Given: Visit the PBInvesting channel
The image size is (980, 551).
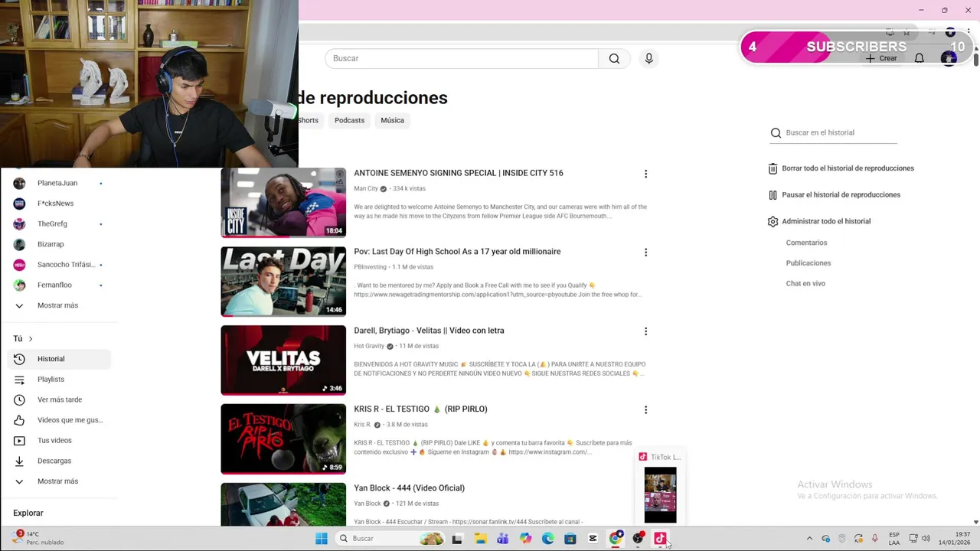Looking at the screenshot, I should pos(370,267).
